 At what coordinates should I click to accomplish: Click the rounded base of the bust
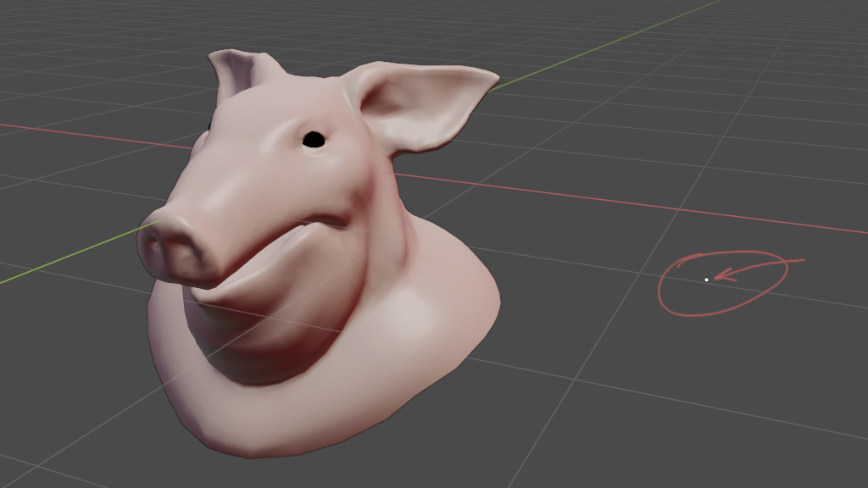[x=322, y=424]
